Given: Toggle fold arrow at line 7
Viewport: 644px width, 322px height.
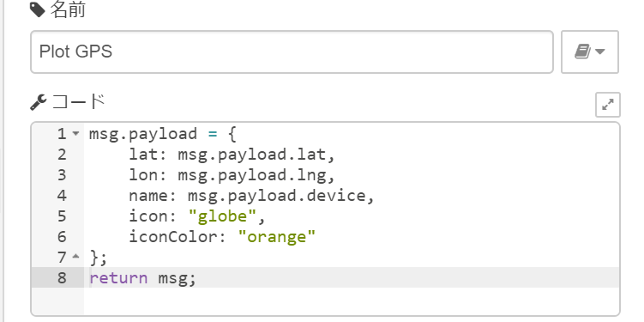Looking at the screenshot, I should tap(75, 257).
